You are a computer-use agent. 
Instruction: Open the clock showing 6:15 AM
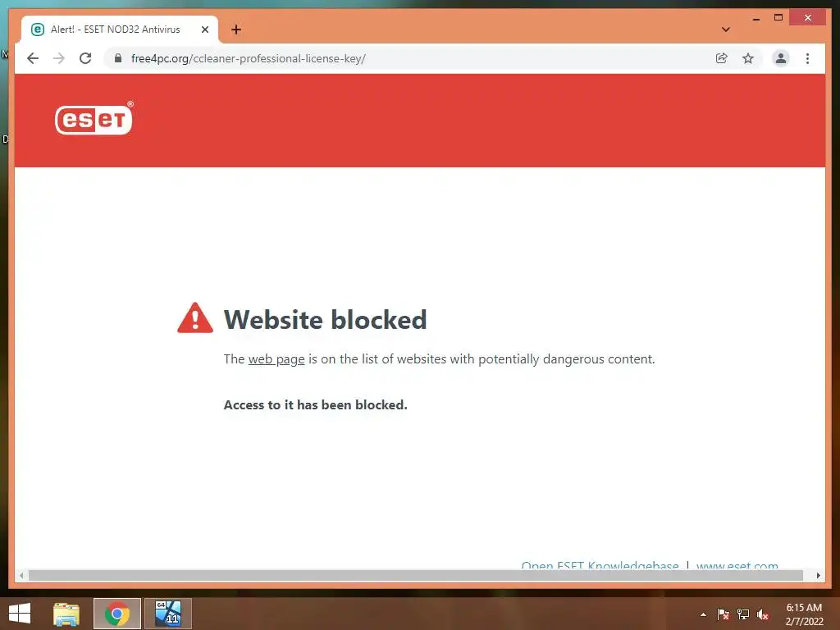coord(804,614)
